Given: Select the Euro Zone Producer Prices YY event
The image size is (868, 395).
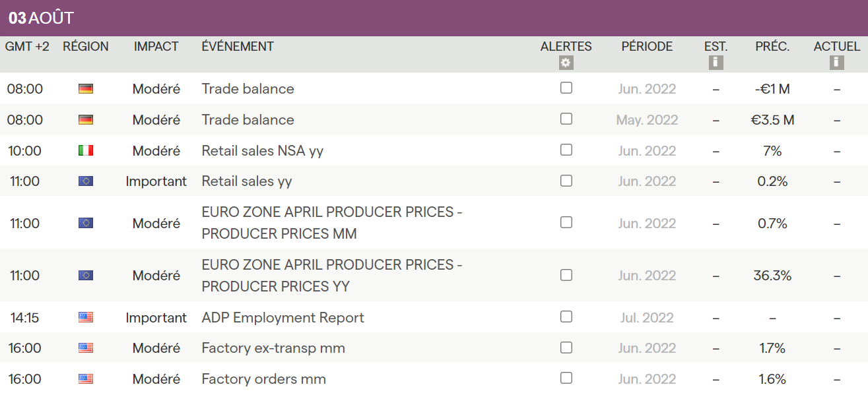Looking at the screenshot, I should (x=331, y=276).
